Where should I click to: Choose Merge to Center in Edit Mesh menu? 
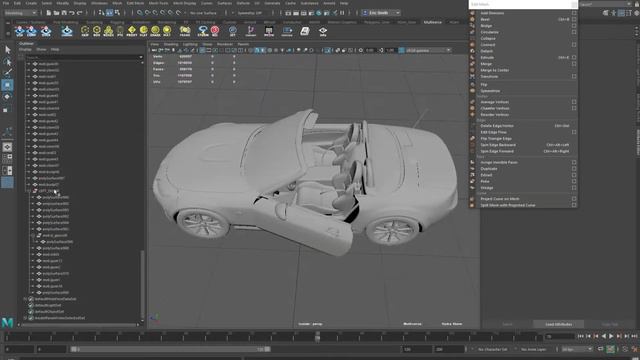(495, 70)
